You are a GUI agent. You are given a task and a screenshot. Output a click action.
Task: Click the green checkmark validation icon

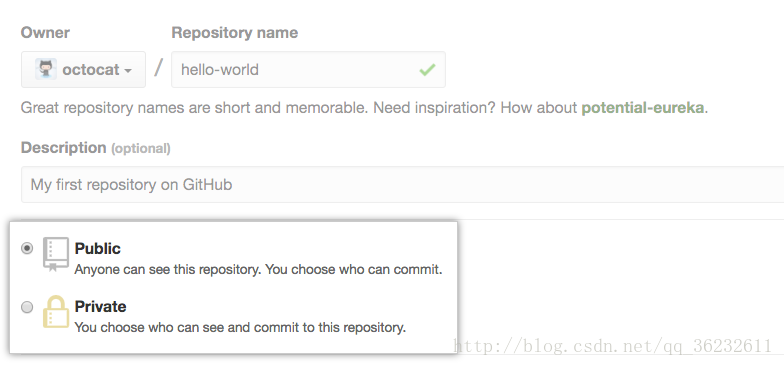point(427,70)
